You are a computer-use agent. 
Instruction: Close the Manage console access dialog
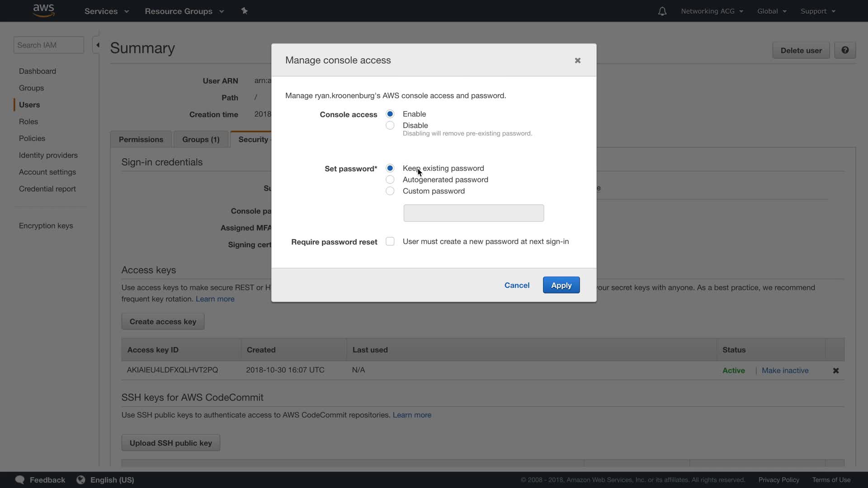[x=577, y=61]
